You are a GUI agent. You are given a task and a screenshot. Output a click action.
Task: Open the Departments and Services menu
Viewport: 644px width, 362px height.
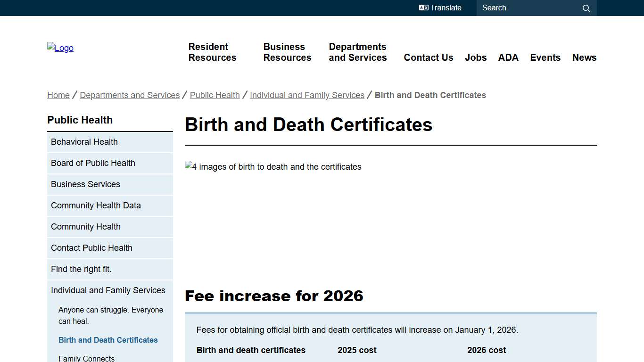coord(357,52)
